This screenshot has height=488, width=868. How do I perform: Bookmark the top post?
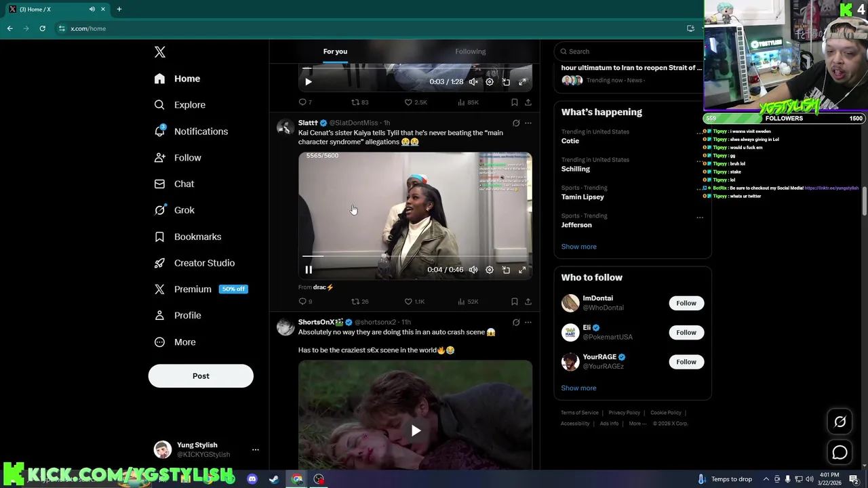(515, 102)
